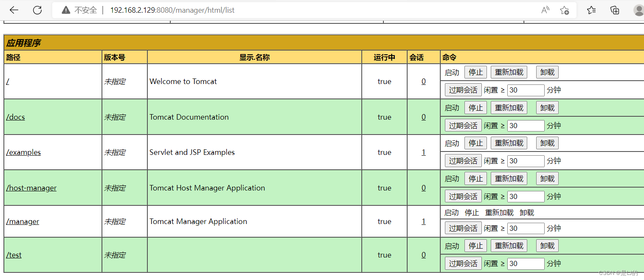Open the favorites list icon

tap(591, 10)
